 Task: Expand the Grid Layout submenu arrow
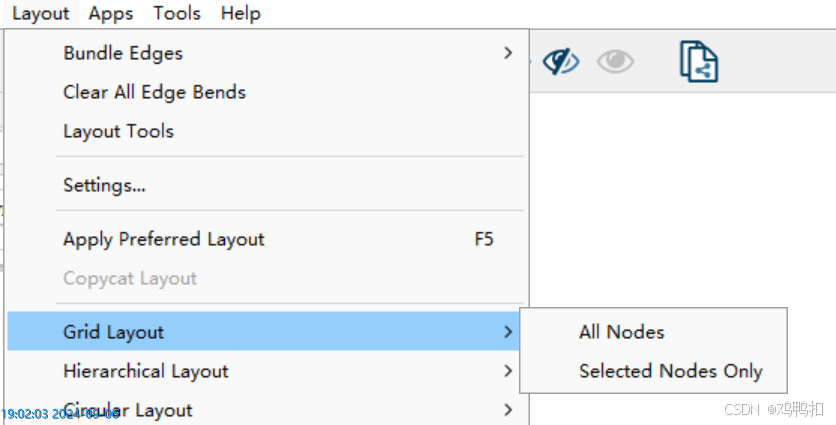508,332
